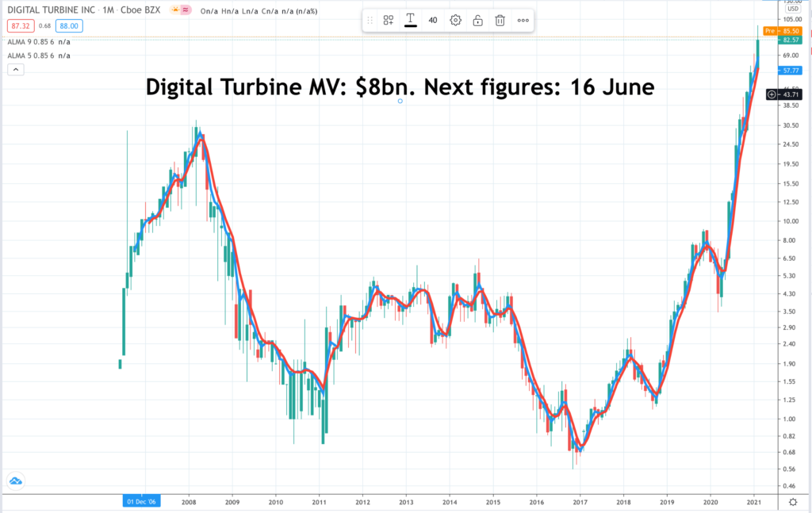Viewport: 812px width, 513px height.
Task: Click the 10.00 price scale value
Action: pos(791,221)
